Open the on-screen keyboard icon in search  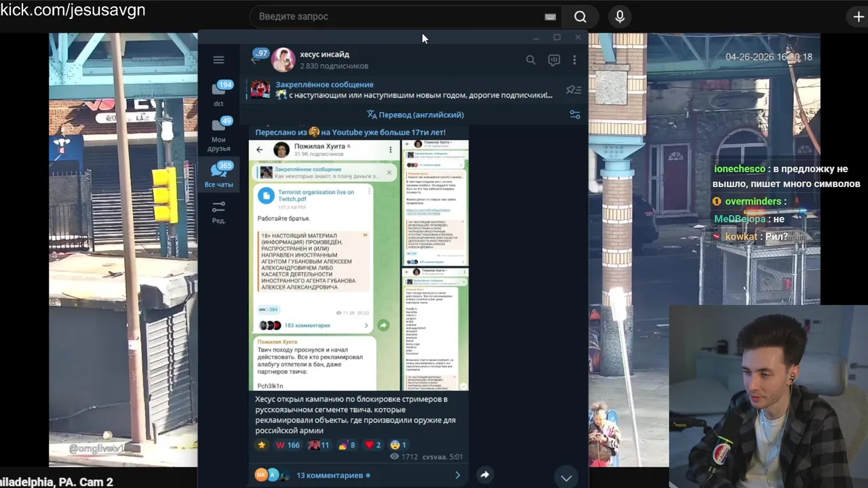pyautogui.click(x=550, y=17)
